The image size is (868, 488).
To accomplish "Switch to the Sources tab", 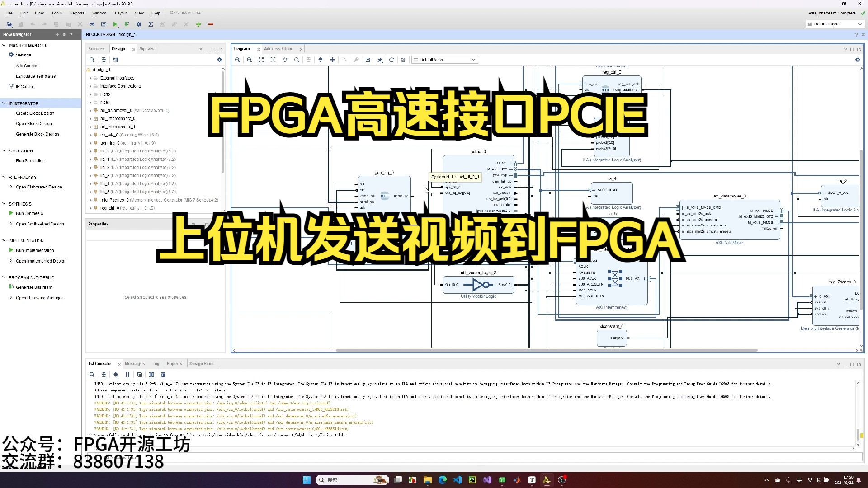I will tap(96, 49).
